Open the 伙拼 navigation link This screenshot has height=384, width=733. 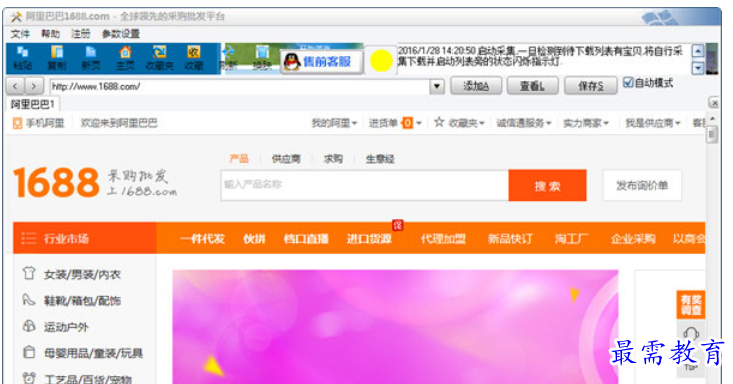[x=254, y=239]
